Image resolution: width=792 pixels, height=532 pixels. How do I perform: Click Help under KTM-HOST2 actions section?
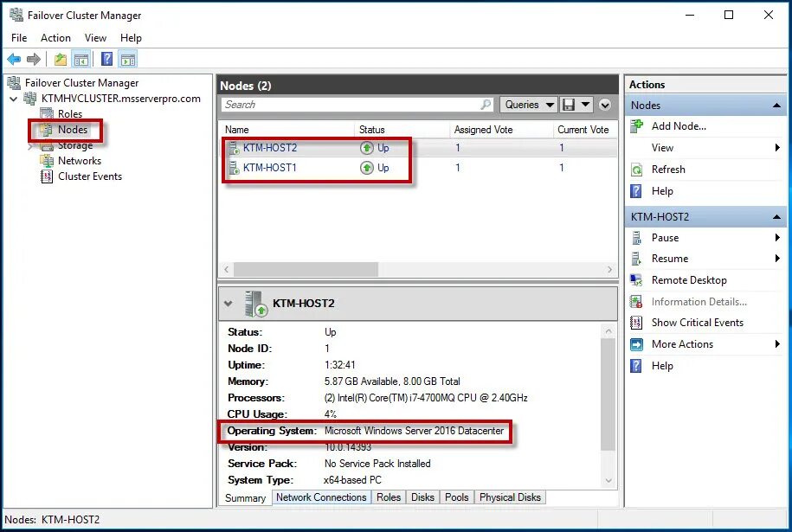[x=662, y=366]
